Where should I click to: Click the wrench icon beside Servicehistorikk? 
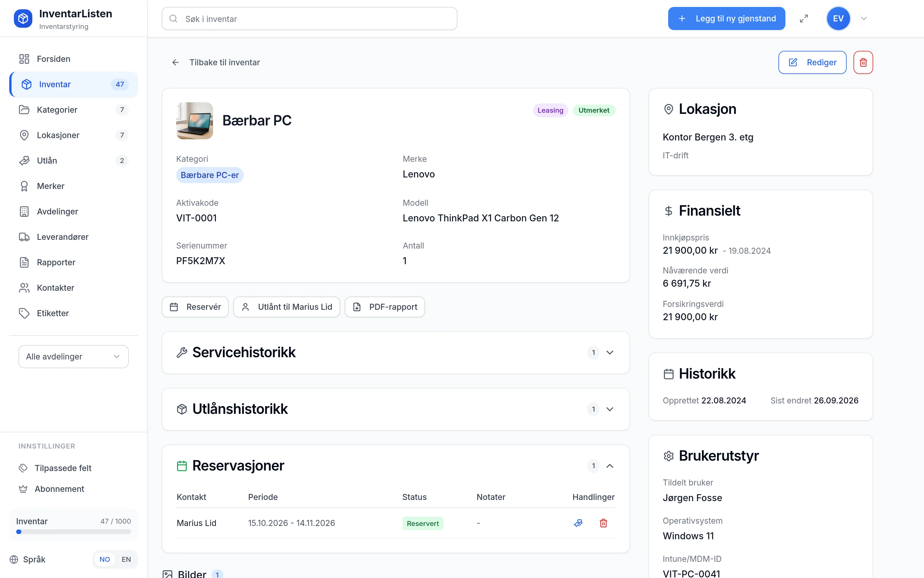click(x=182, y=353)
